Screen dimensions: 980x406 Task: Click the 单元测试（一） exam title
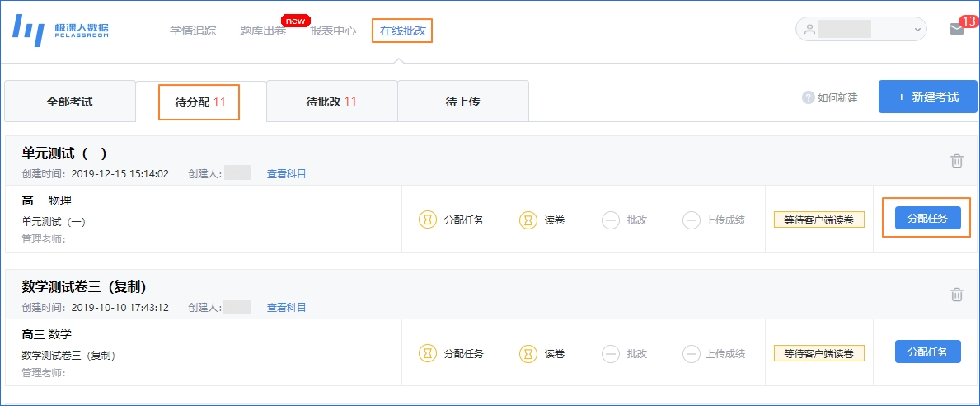pos(64,153)
